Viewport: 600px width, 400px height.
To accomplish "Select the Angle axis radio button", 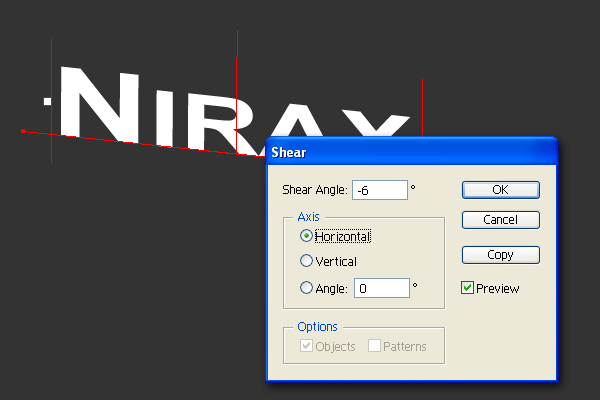I will click(x=306, y=287).
